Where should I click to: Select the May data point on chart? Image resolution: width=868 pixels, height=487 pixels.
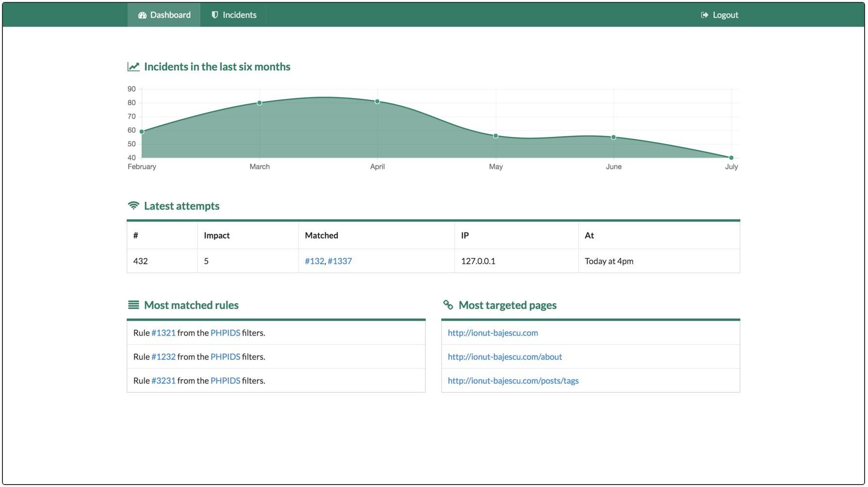(496, 136)
